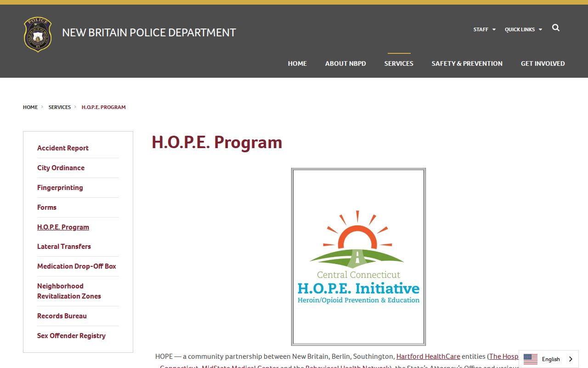Image resolution: width=588 pixels, height=368 pixels.
Task: Open Fingerprinting sidebar link
Action: [60, 188]
